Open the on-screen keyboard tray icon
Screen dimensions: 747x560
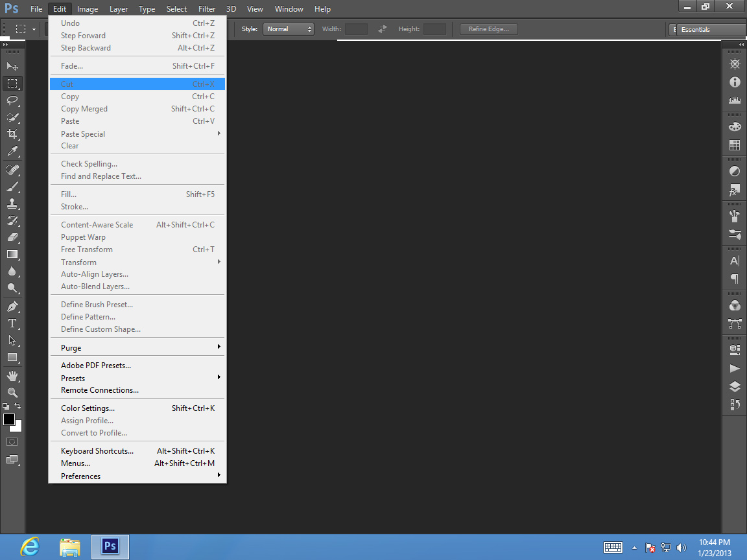pos(613,548)
